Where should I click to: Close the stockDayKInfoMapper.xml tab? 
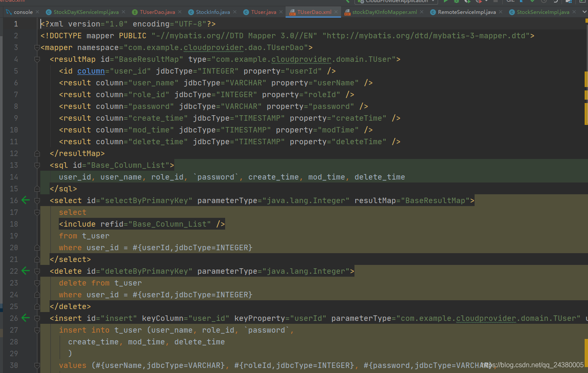[x=422, y=12]
